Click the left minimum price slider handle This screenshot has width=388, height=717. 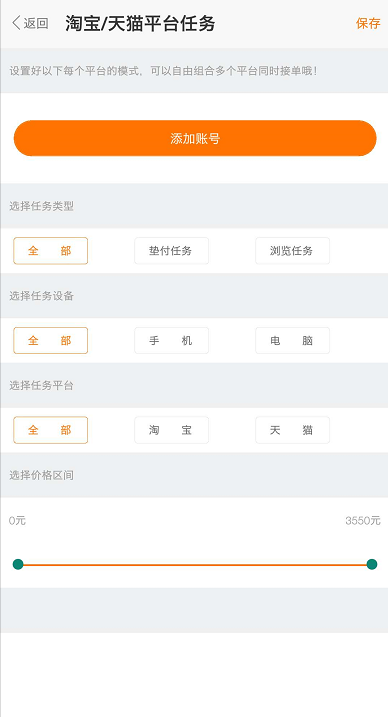pyautogui.click(x=18, y=564)
